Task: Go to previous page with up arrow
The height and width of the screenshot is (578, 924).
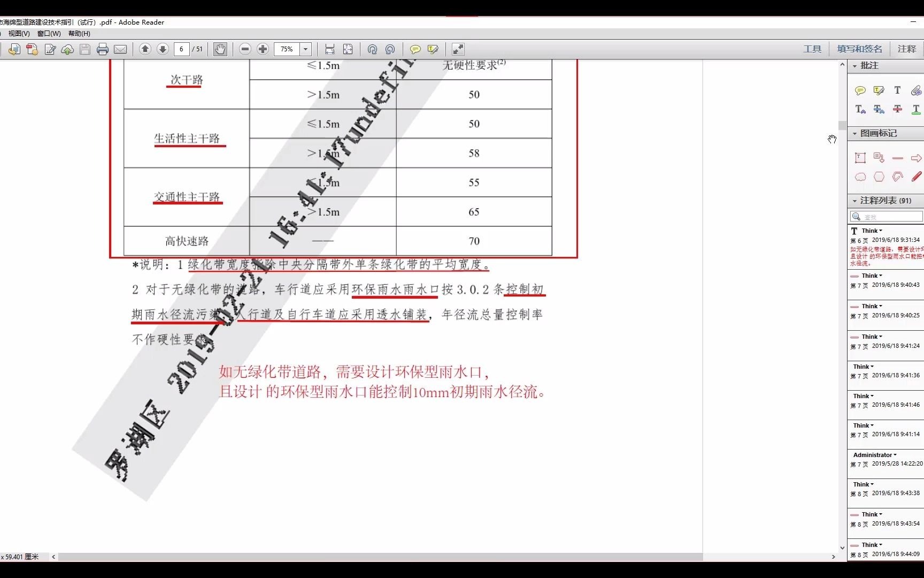Action: tap(145, 49)
